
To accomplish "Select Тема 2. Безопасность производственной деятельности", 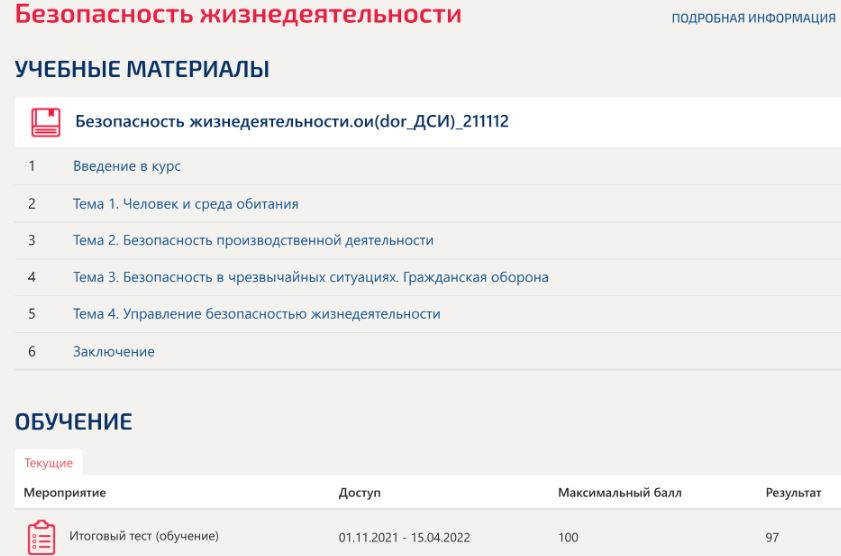I will 253,240.
